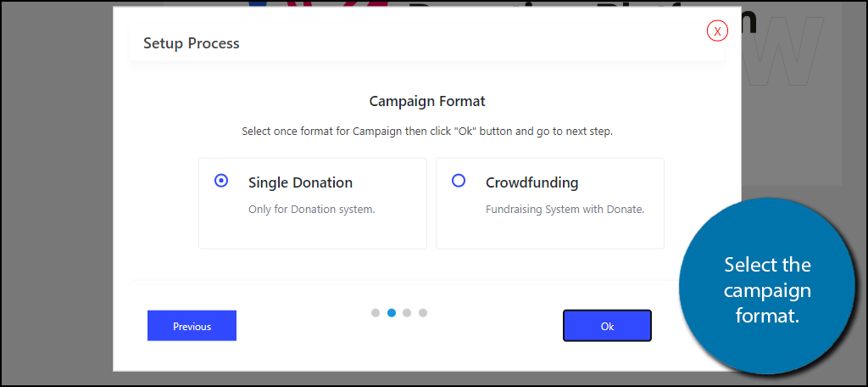868x387 pixels.
Task: Click the 'Only for Donation system.' description
Action: click(x=311, y=209)
